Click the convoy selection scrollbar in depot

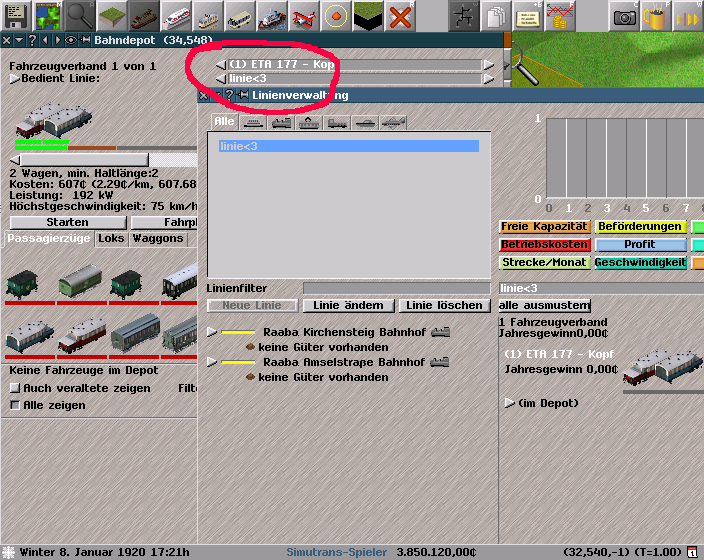[82, 160]
